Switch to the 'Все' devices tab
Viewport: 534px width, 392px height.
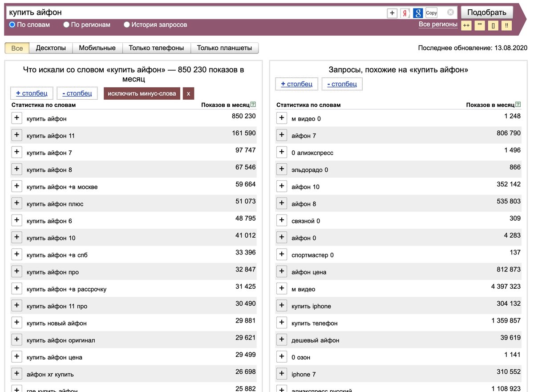pos(17,48)
